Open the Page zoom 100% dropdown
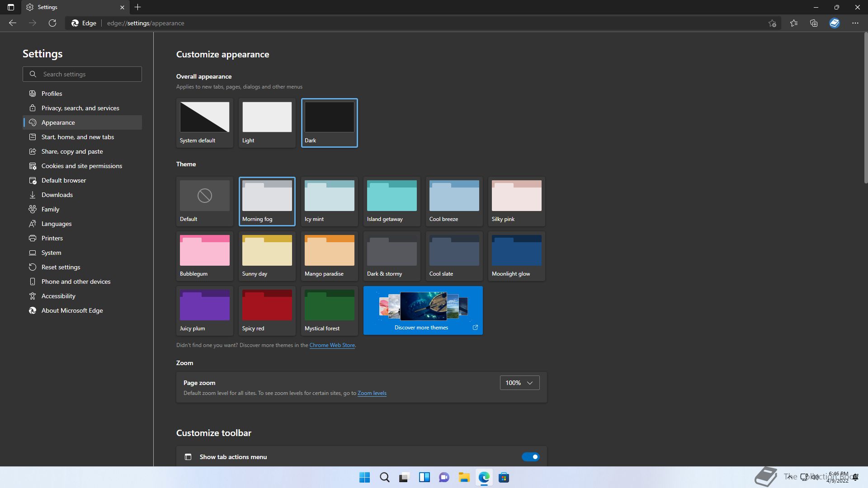 point(519,383)
